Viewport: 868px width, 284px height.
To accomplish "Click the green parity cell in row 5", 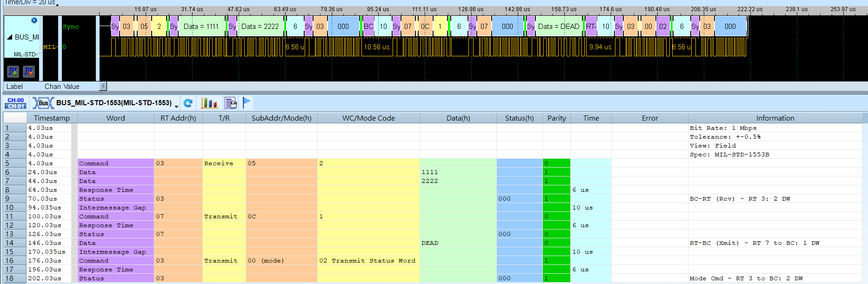I will click(x=556, y=163).
